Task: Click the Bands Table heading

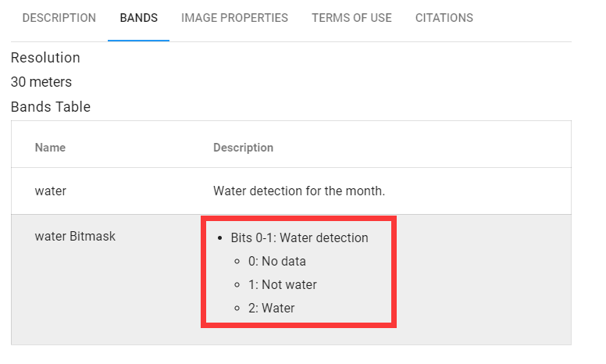Action: [51, 107]
